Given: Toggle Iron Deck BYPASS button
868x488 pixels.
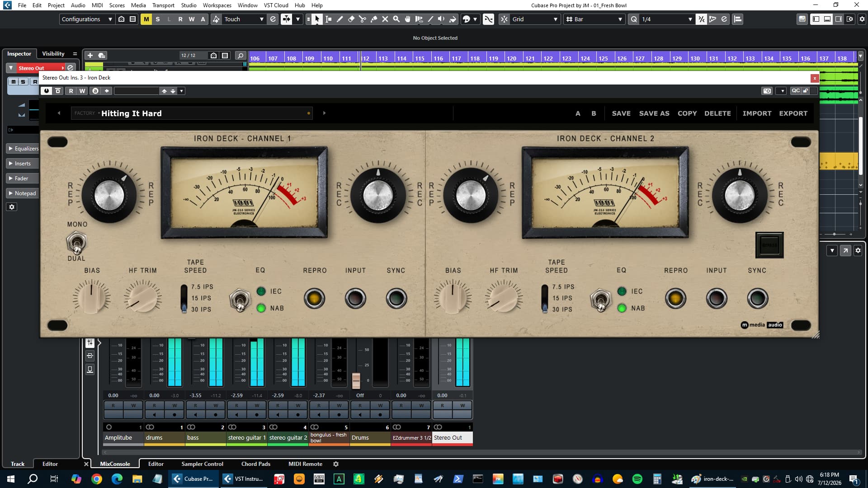Looking at the screenshot, I should [x=769, y=245].
